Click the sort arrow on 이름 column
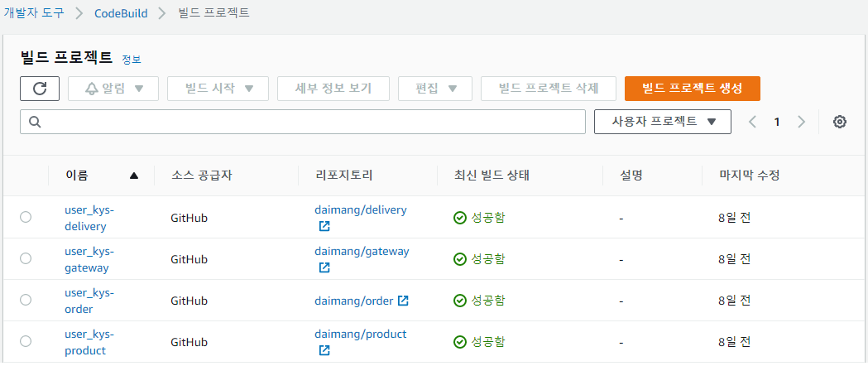Image resolution: width=868 pixels, height=366 pixels. click(x=133, y=176)
